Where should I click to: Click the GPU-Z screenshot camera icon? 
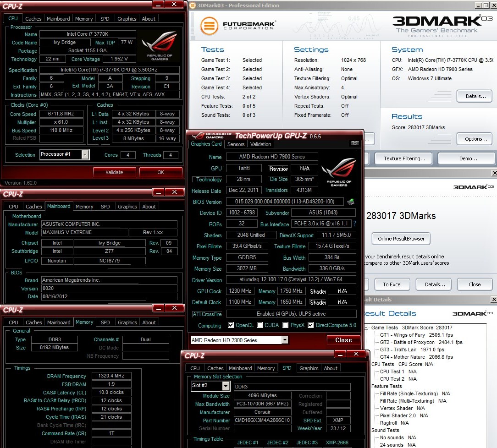coord(354,144)
